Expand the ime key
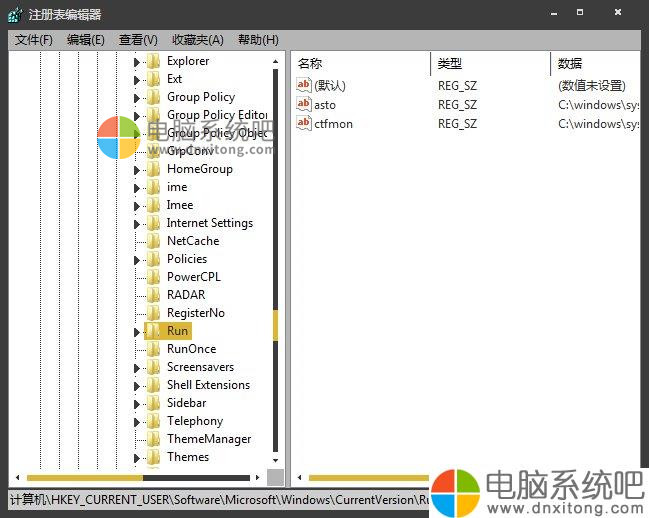The height and width of the screenshot is (518, 649). (137, 188)
